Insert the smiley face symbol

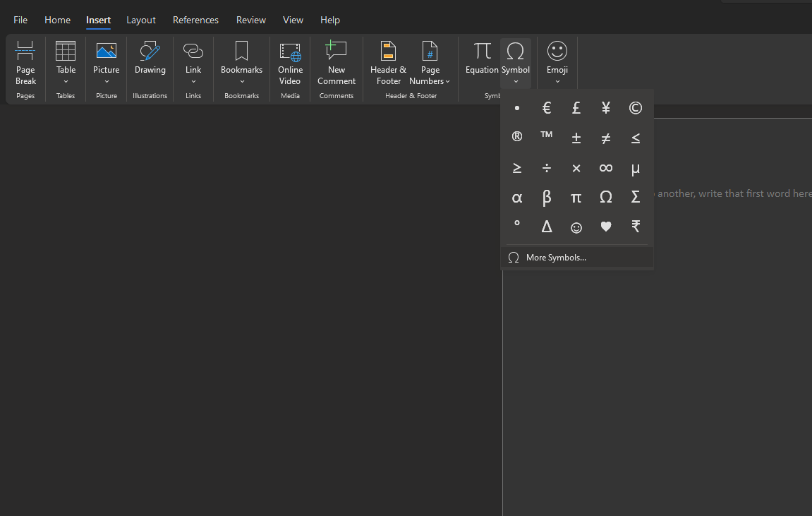pyautogui.click(x=576, y=227)
